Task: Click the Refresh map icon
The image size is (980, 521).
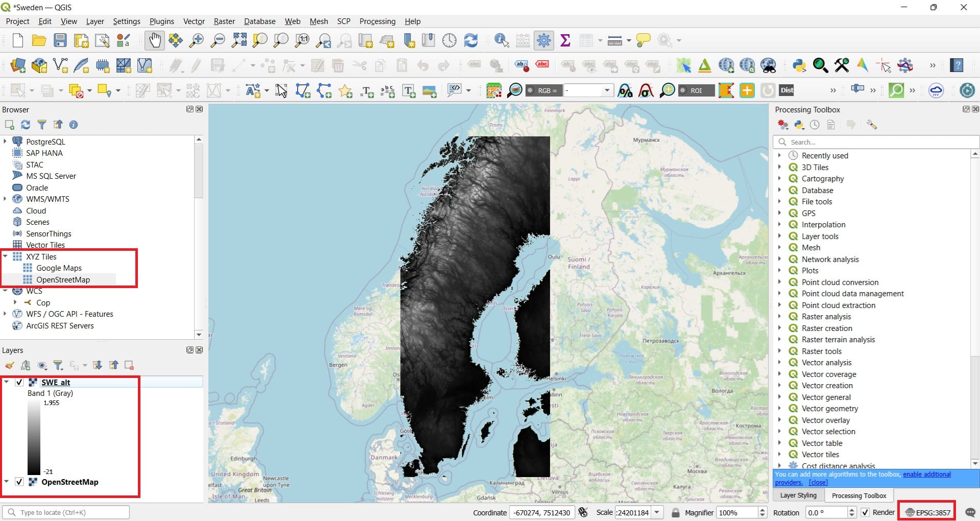Action: tap(471, 40)
